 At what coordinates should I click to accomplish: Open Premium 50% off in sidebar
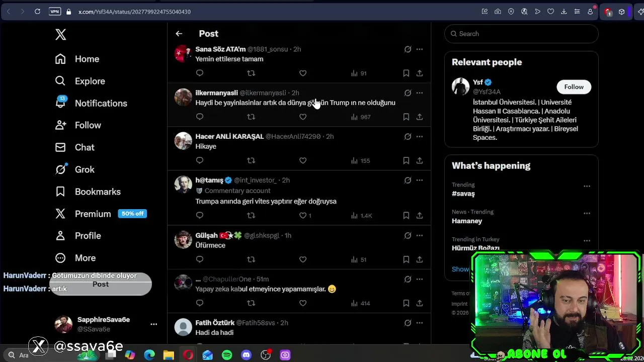[x=101, y=214]
